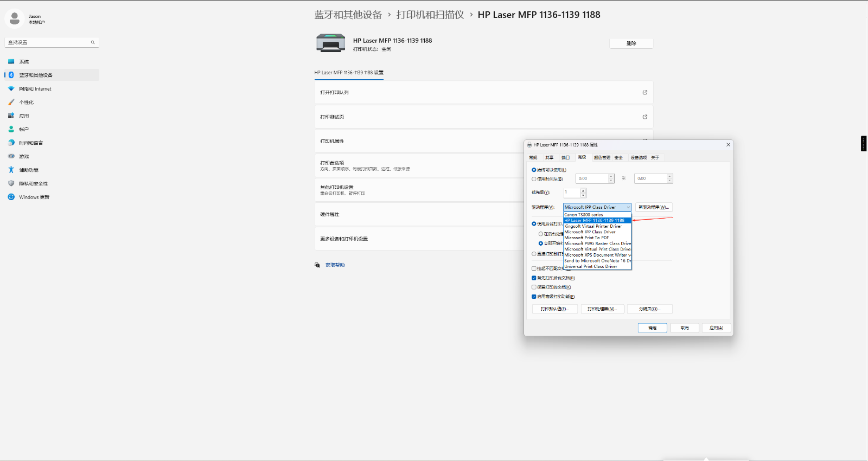
Task: Open the 系统 (System) settings icon
Action: (11, 62)
